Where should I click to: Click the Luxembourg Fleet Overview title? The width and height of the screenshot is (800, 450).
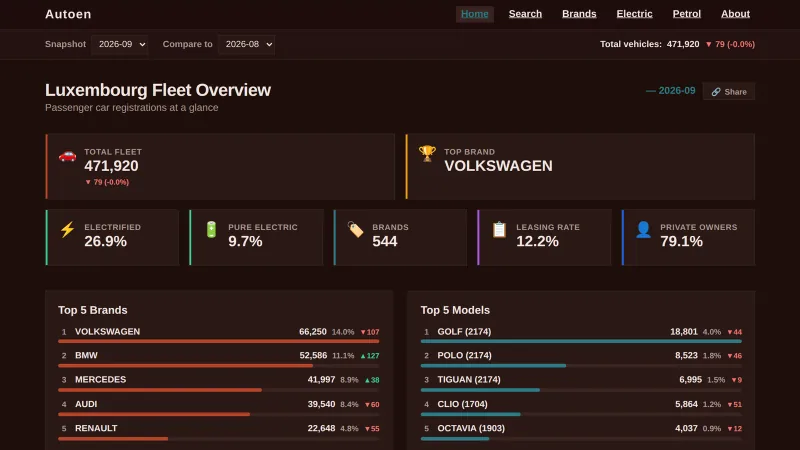tap(158, 90)
